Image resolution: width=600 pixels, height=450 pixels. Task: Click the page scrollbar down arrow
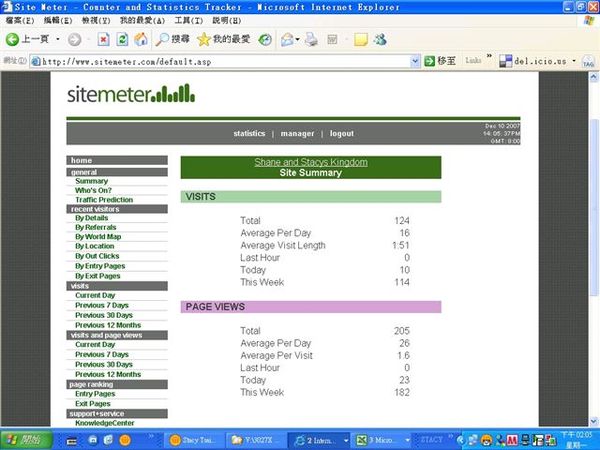[x=593, y=421]
